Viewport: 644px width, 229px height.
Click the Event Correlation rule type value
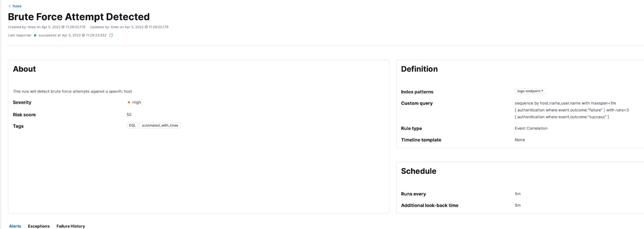point(531,129)
